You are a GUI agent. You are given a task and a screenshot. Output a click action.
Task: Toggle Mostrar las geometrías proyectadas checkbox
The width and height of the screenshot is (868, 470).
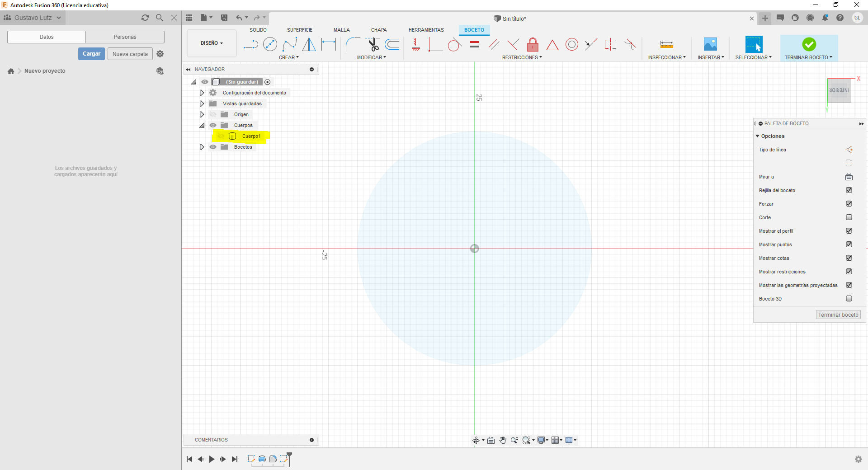[849, 285]
